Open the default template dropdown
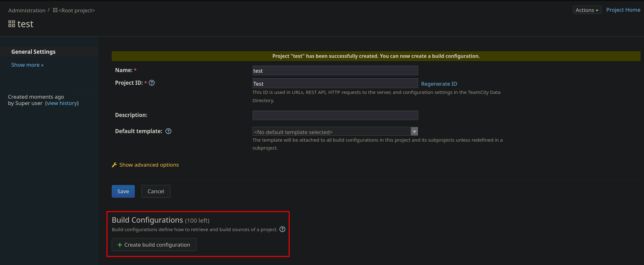 (335, 131)
